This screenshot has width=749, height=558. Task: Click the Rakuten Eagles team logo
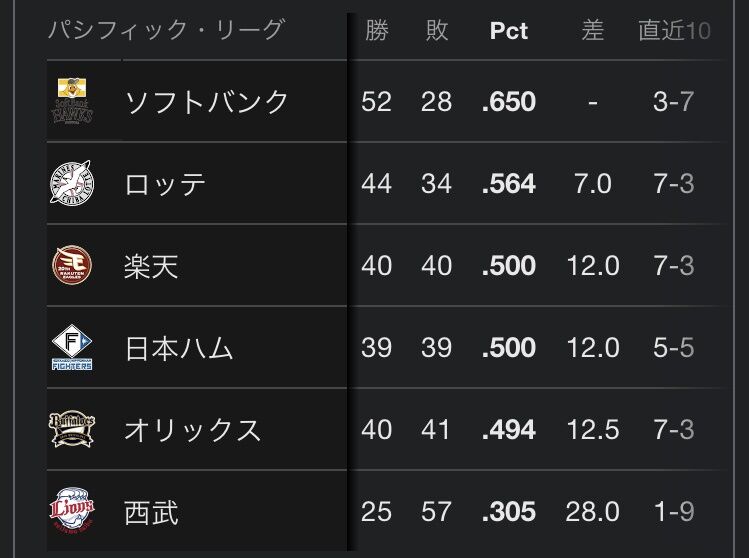pos(73,265)
